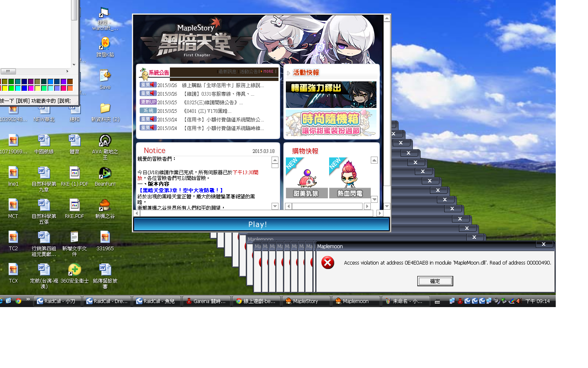
Task: Open the 蹄居K絡 desktop icon
Action: tap(105, 47)
